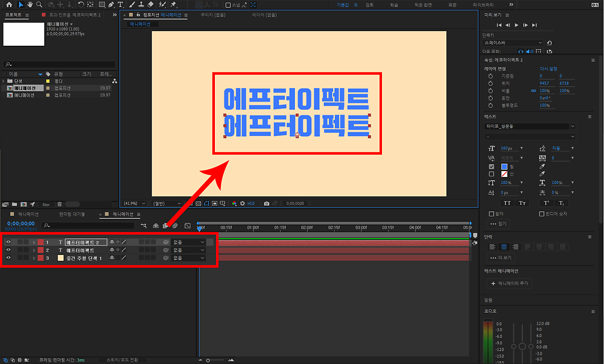Select the Rectangle shape tool
The width and height of the screenshot is (604, 364).
102,5
